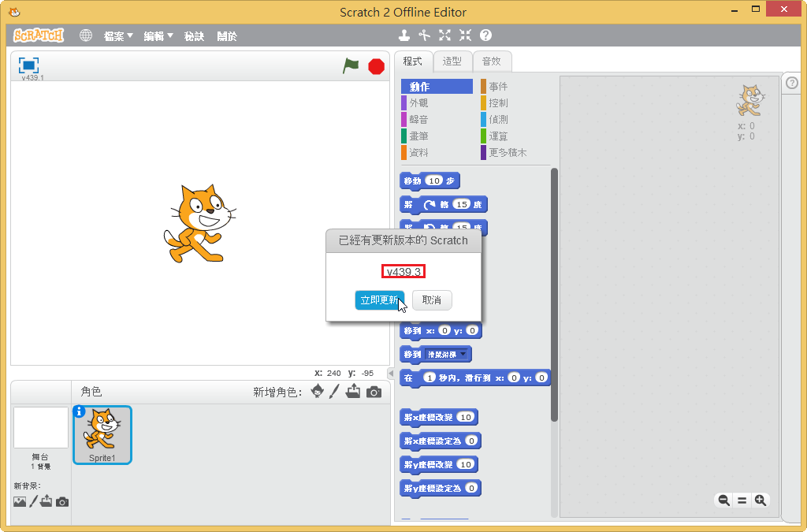This screenshot has height=532, width=807.
Task: Open the 檔案 menu
Action: 118,36
